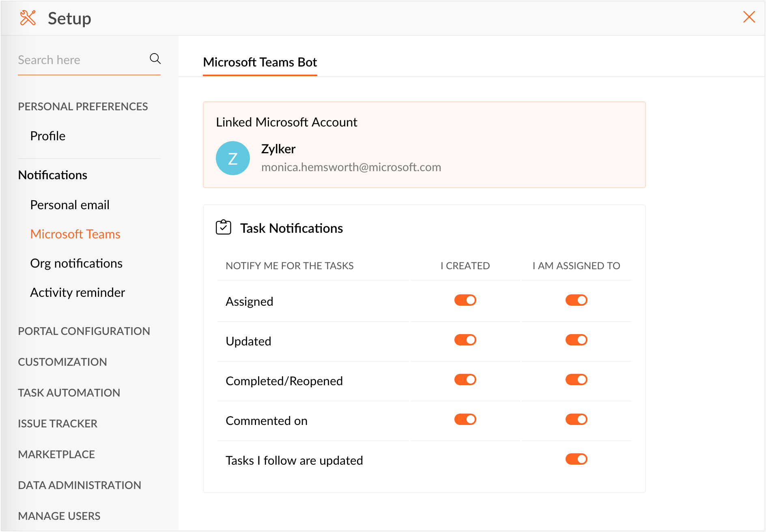Open the Personal email notification settings
The image size is (766, 532).
pos(70,205)
